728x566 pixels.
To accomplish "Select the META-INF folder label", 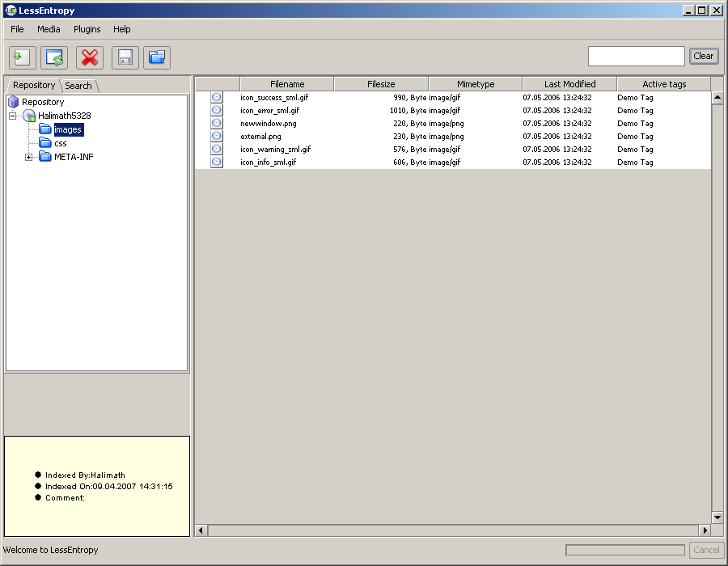I will [74, 157].
